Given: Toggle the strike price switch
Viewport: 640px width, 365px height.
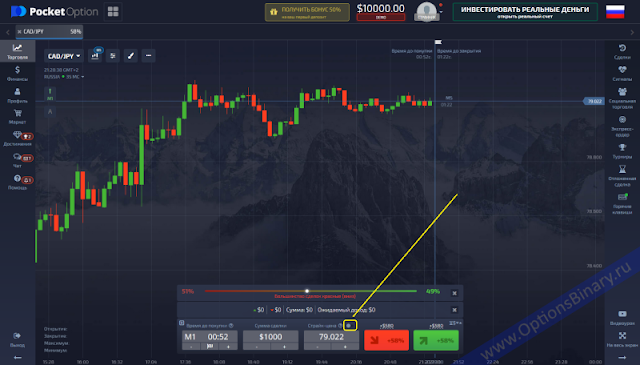Looking at the screenshot, I should 350,325.
